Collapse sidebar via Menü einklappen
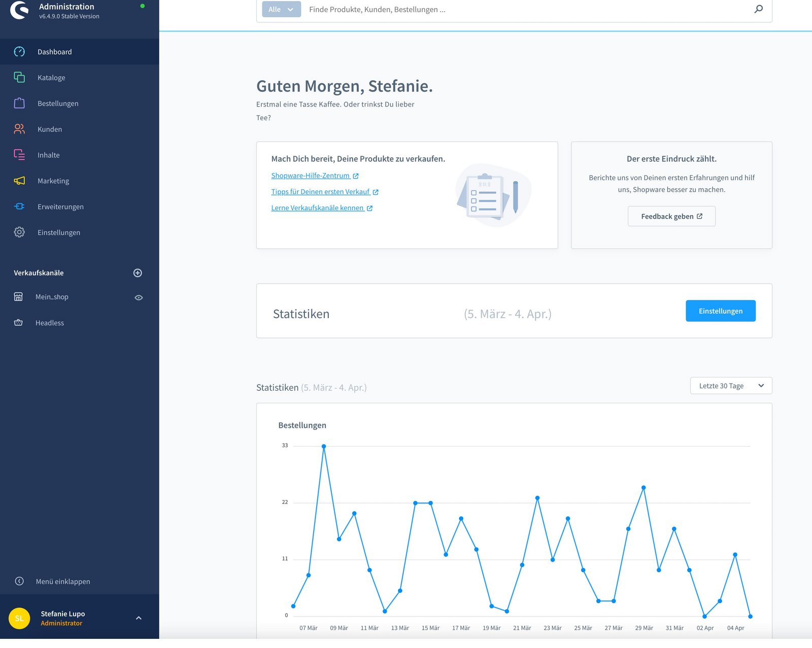812x648 pixels. 63,582
